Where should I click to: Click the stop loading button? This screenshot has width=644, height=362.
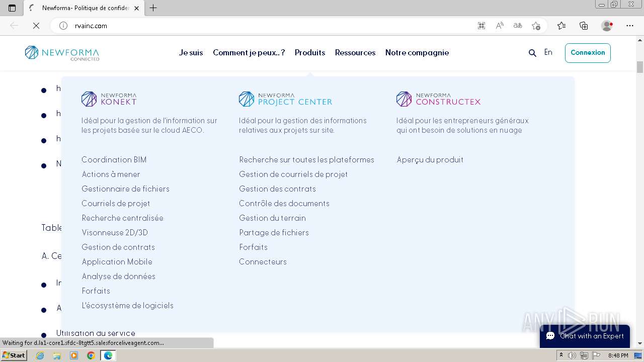(36, 26)
